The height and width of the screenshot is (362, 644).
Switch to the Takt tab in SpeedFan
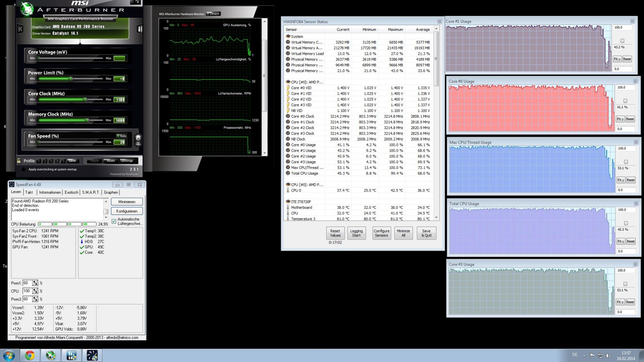click(x=29, y=193)
